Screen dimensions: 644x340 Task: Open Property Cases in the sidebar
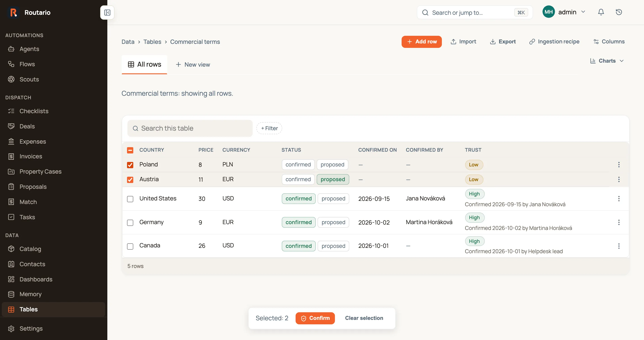click(x=53, y=172)
